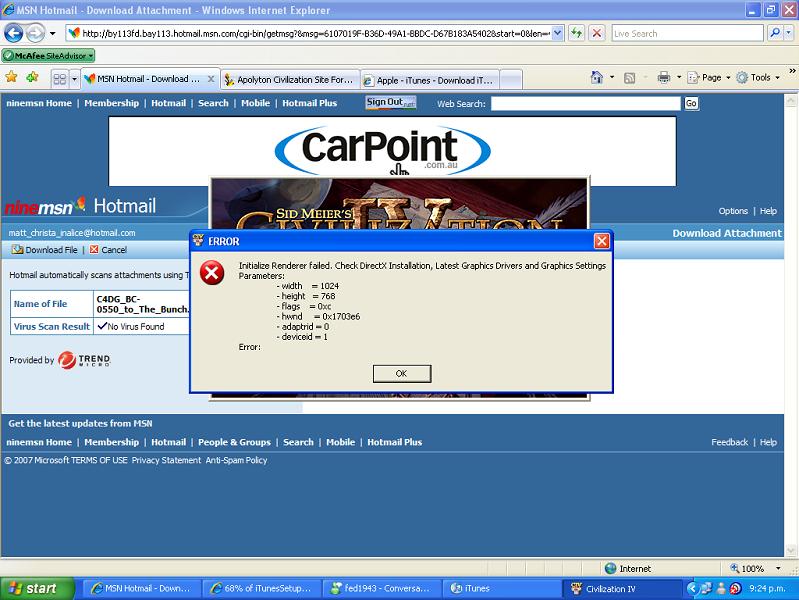Click the Live Search magnifier icon

[x=777, y=33]
